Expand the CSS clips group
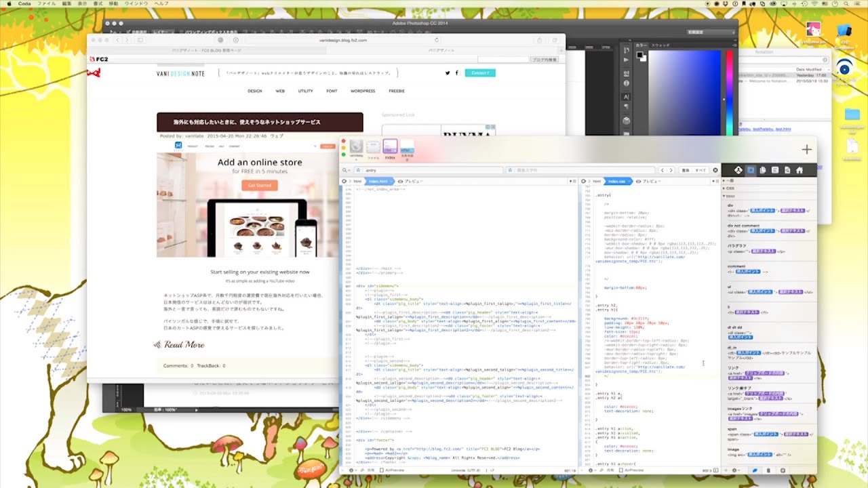 pos(724,188)
